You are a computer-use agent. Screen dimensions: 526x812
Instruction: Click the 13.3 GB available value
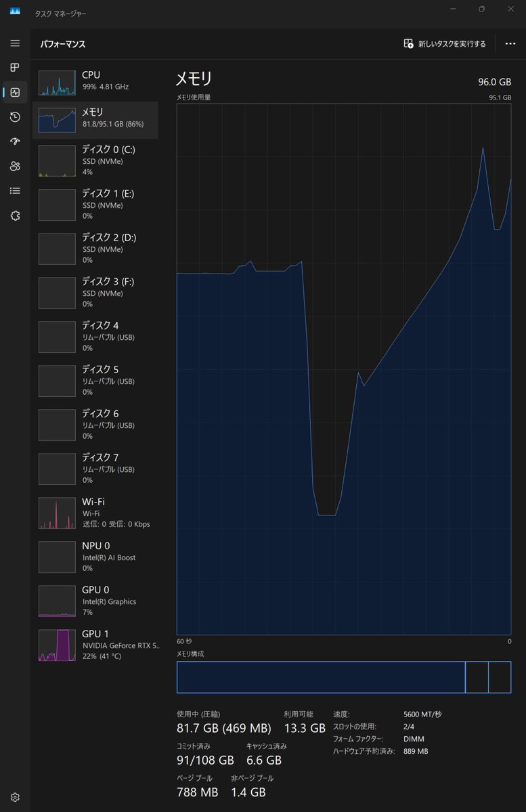305,728
